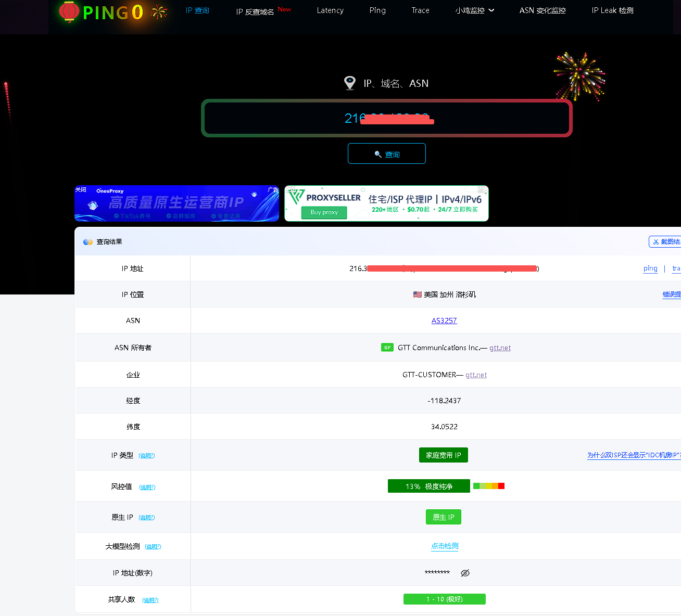Click the risk level color bar
The image size is (681, 616).
tap(488, 486)
